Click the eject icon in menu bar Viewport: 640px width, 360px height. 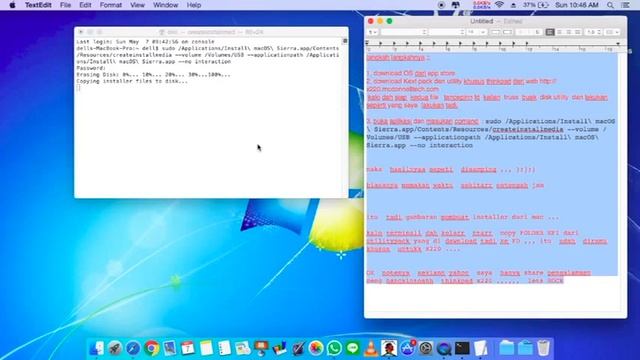513,5
